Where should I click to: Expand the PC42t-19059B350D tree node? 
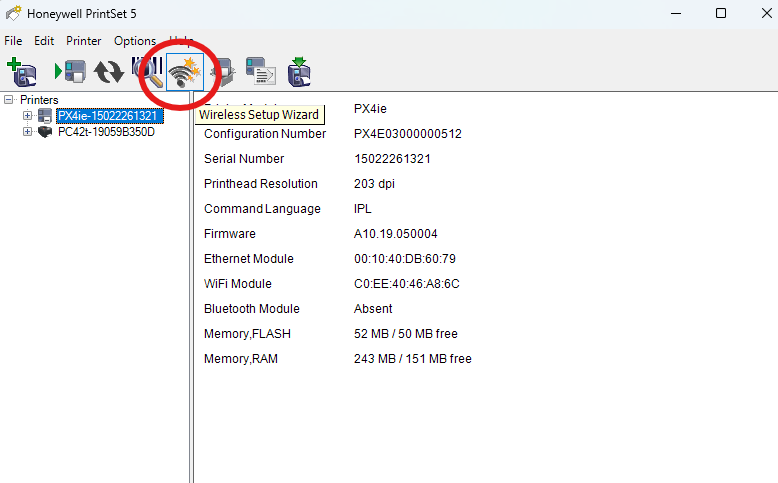coord(27,132)
